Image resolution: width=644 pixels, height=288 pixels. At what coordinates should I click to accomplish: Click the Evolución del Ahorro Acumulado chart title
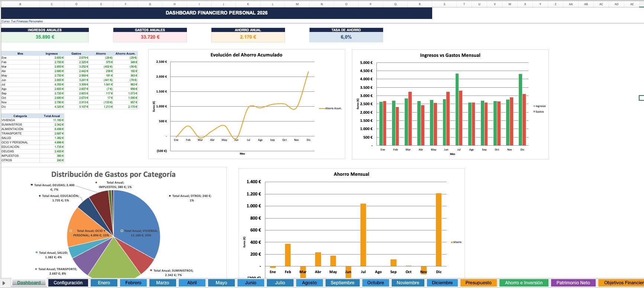[x=246, y=55]
